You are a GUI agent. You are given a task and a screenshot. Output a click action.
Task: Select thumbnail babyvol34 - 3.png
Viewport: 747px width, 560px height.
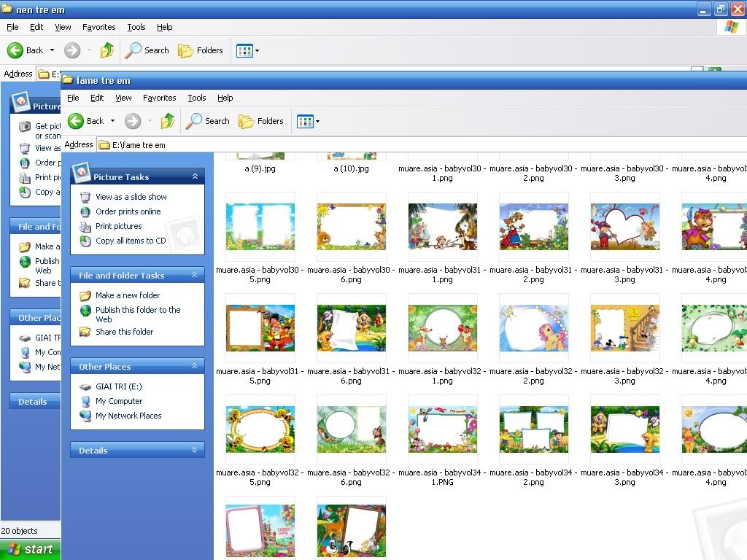click(625, 430)
